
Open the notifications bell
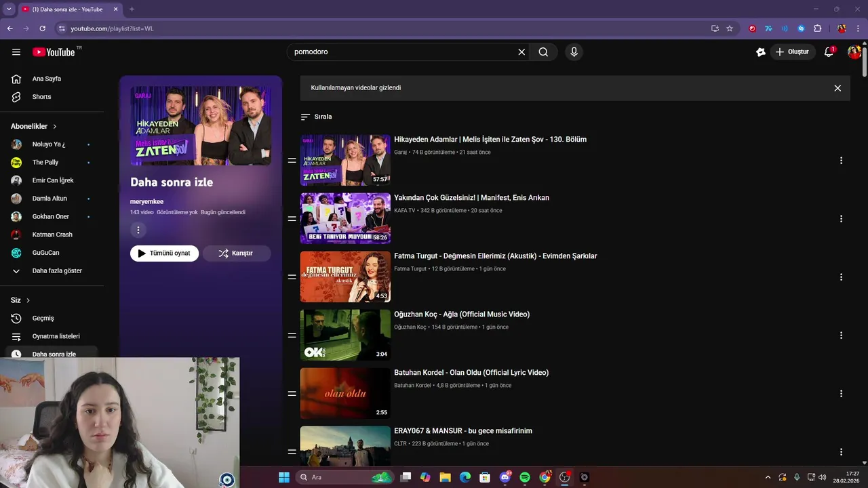pos(829,52)
